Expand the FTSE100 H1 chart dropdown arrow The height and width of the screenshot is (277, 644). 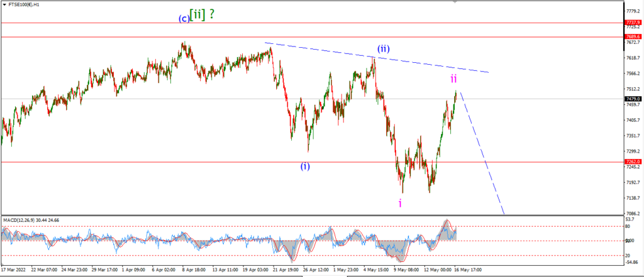[x=4, y=4]
